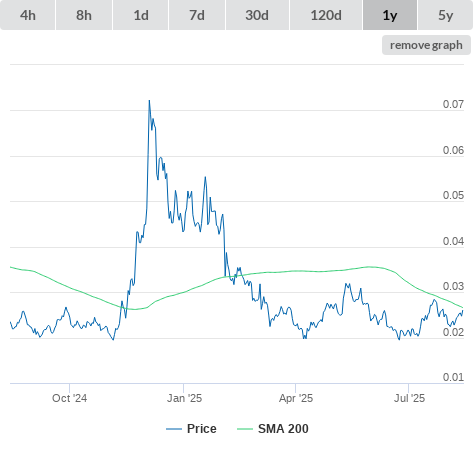
Task: Click the 0.04 y-axis value label
Action: pos(453,241)
